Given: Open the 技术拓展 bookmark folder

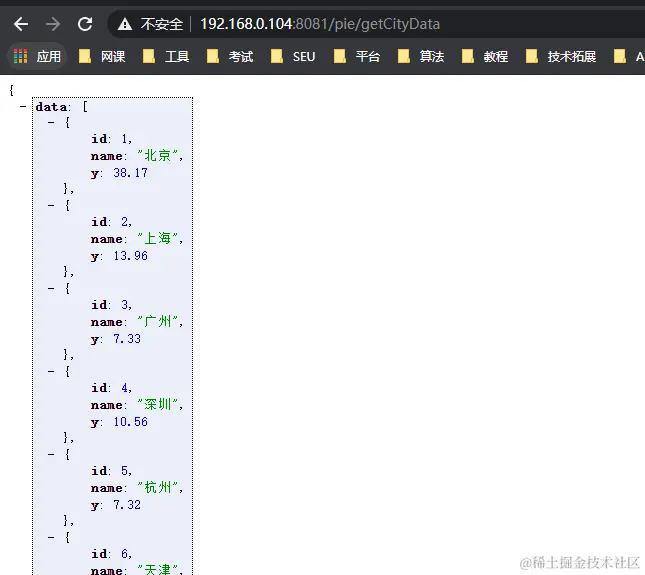Looking at the screenshot, I should (561, 56).
